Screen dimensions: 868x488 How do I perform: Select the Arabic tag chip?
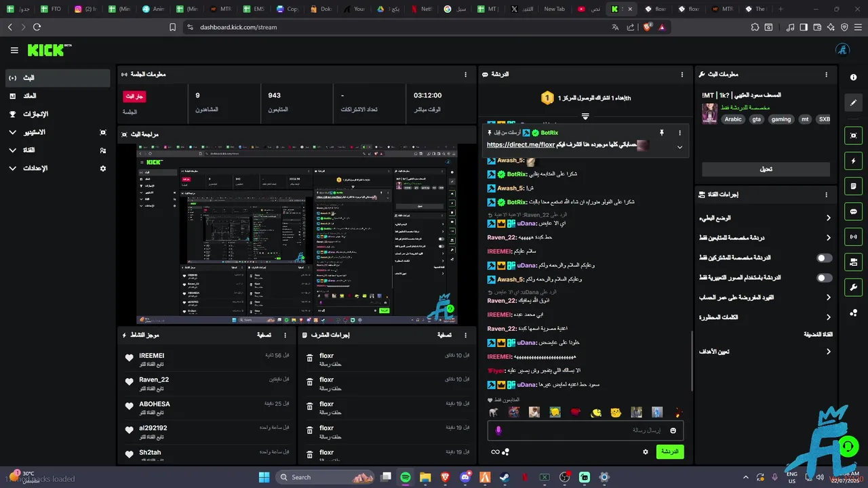733,119
